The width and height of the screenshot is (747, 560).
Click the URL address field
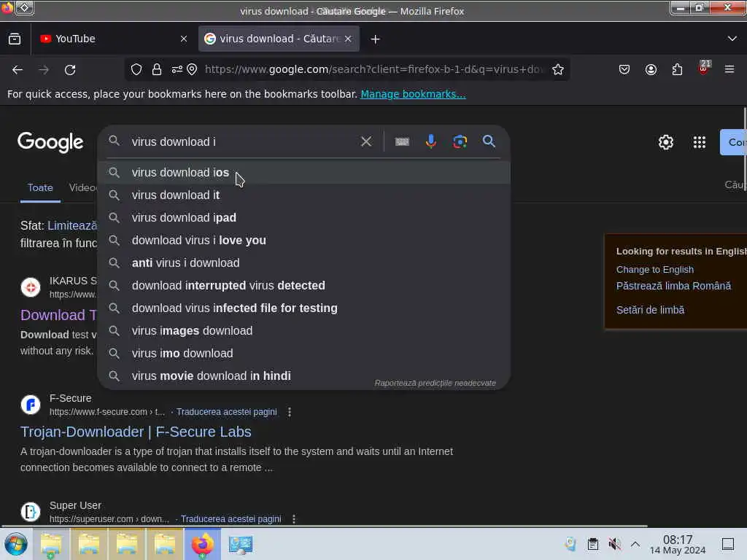point(374,69)
